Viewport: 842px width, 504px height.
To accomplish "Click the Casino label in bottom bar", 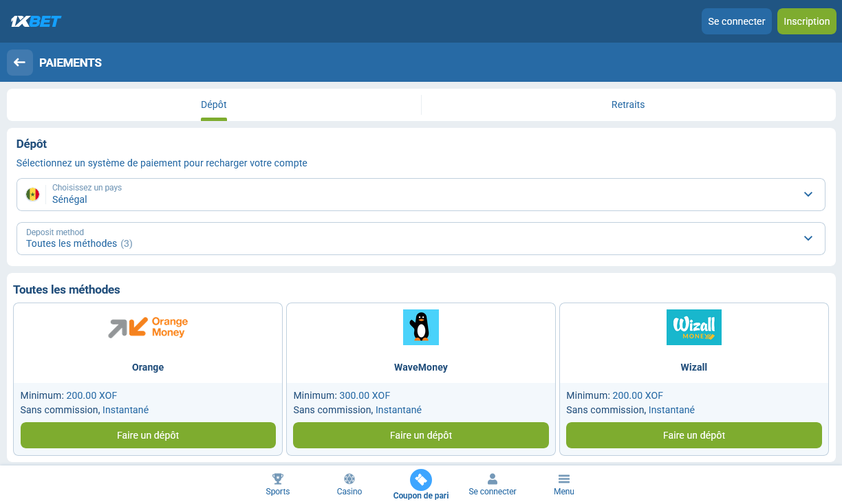I will [349, 492].
